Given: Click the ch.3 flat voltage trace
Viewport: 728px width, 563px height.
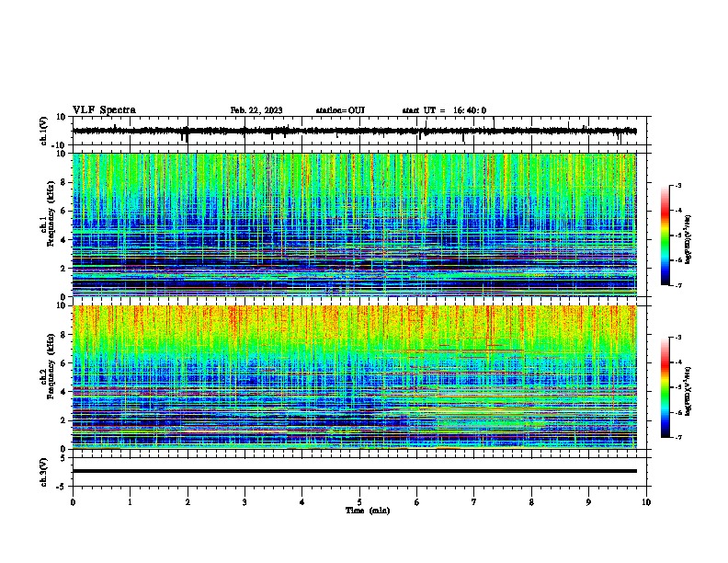Looking at the screenshot, I should point(354,471).
